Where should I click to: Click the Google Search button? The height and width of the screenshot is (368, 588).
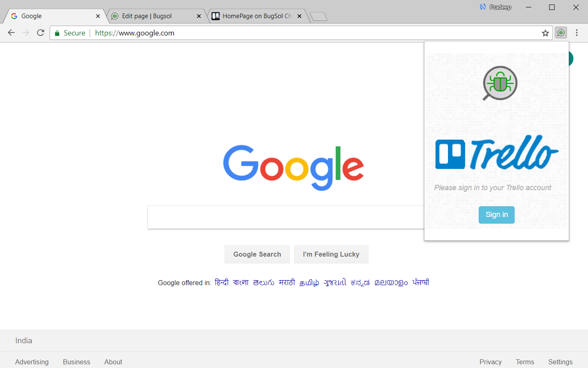point(257,254)
